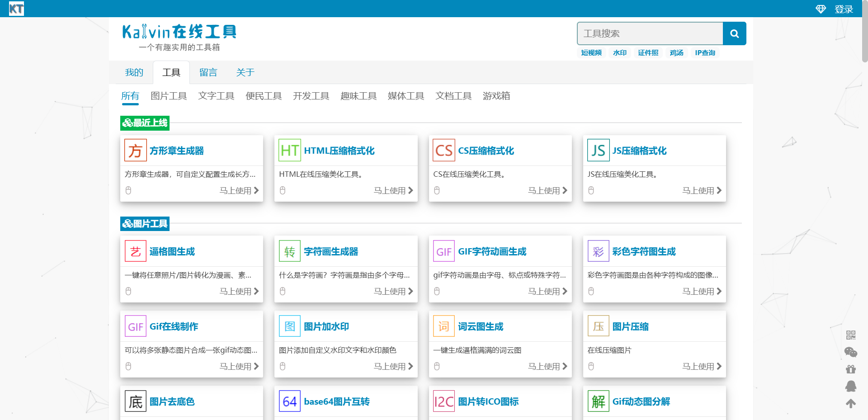
Task: Select the 方形章生成器 stamp tool icon
Action: (135, 150)
